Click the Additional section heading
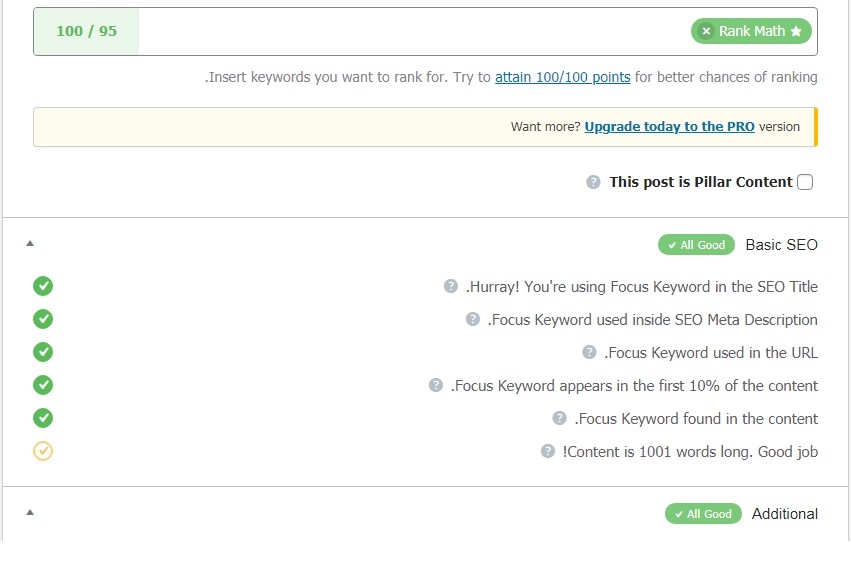The image size is (851, 568). [x=784, y=514]
